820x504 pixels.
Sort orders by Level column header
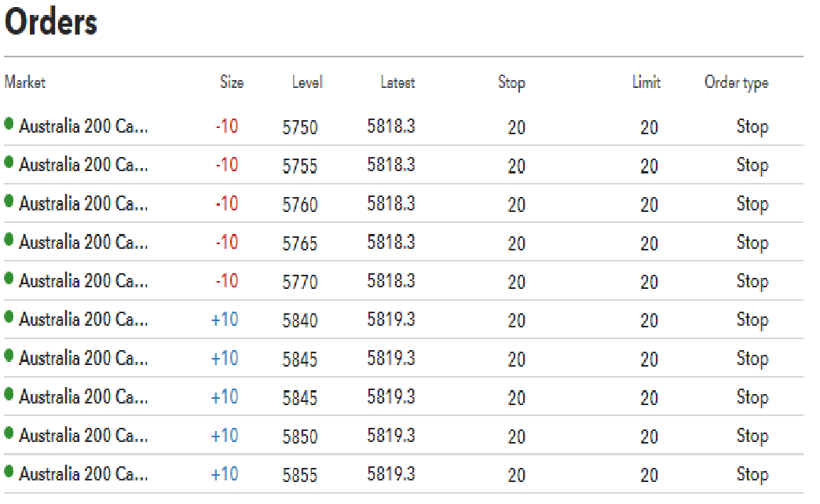pyautogui.click(x=307, y=82)
